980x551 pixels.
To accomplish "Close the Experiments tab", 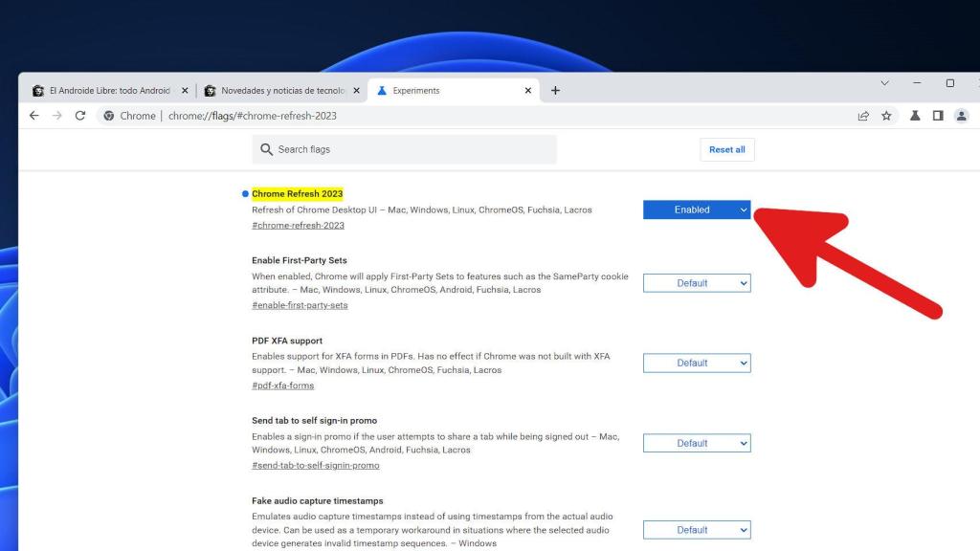I will tap(528, 91).
